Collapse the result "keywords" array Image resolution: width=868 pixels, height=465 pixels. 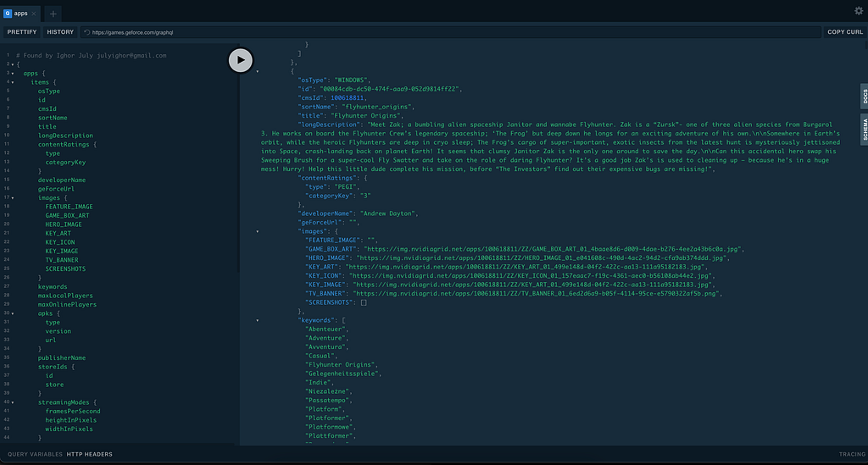[258, 320]
